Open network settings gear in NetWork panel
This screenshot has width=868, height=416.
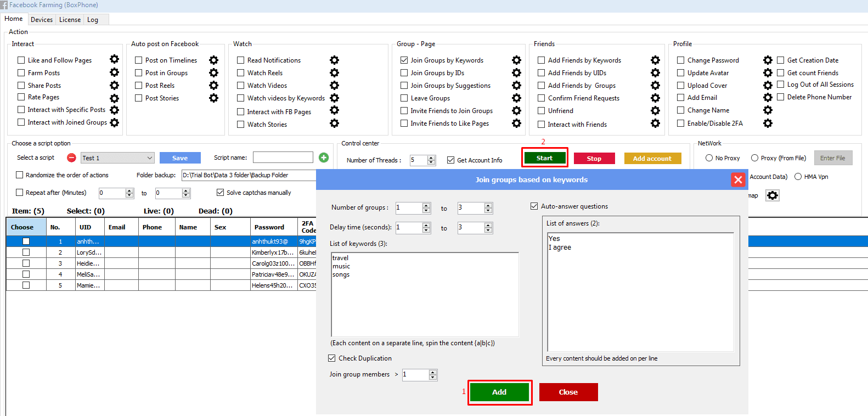pos(773,195)
